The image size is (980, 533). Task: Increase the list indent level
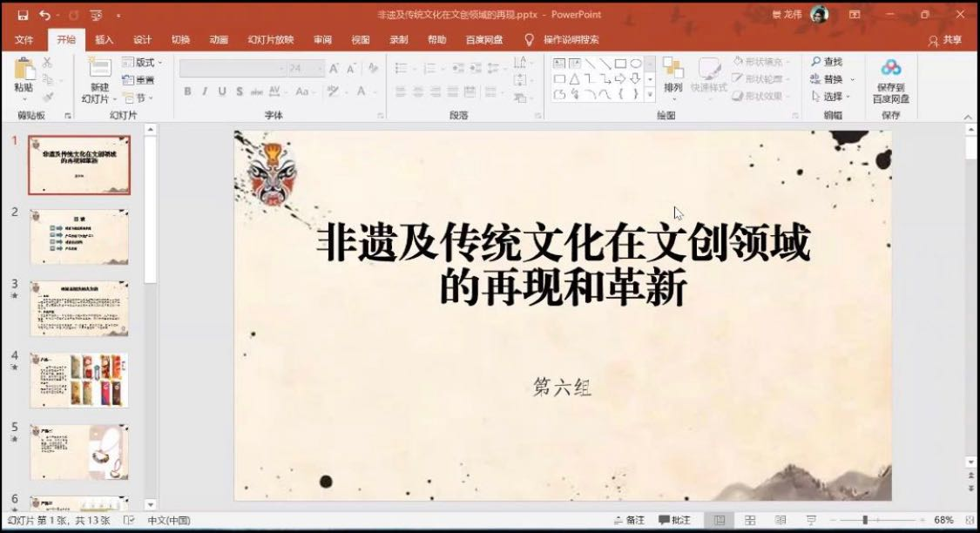476,68
